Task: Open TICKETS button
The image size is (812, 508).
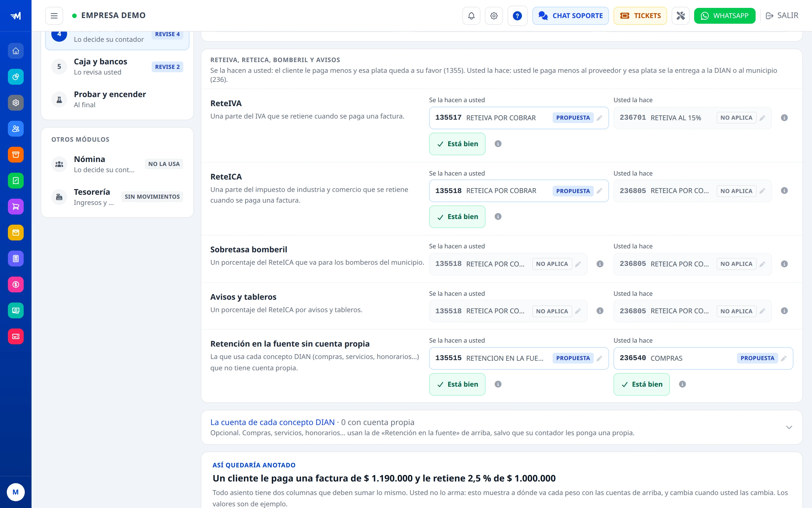Action: (x=640, y=16)
